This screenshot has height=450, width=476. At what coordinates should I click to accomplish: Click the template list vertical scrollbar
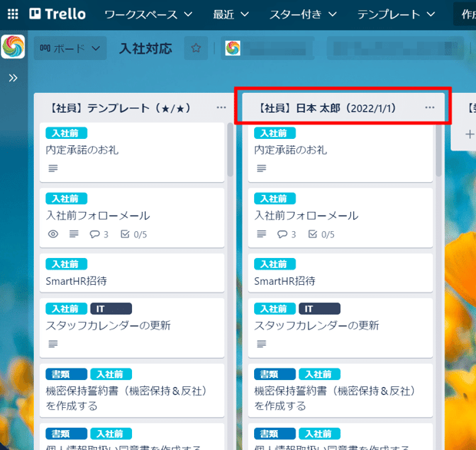(x=230, y=150)
